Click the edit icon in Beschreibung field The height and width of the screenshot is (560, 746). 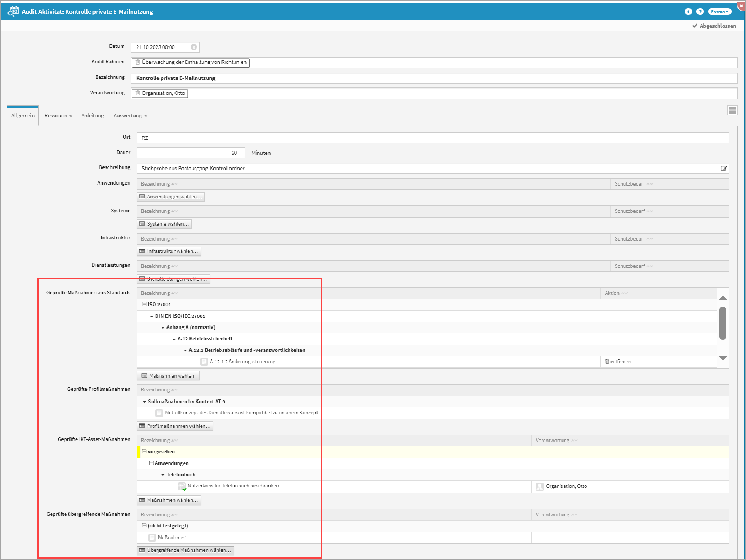pyautogui.click(x=724, y=169)
